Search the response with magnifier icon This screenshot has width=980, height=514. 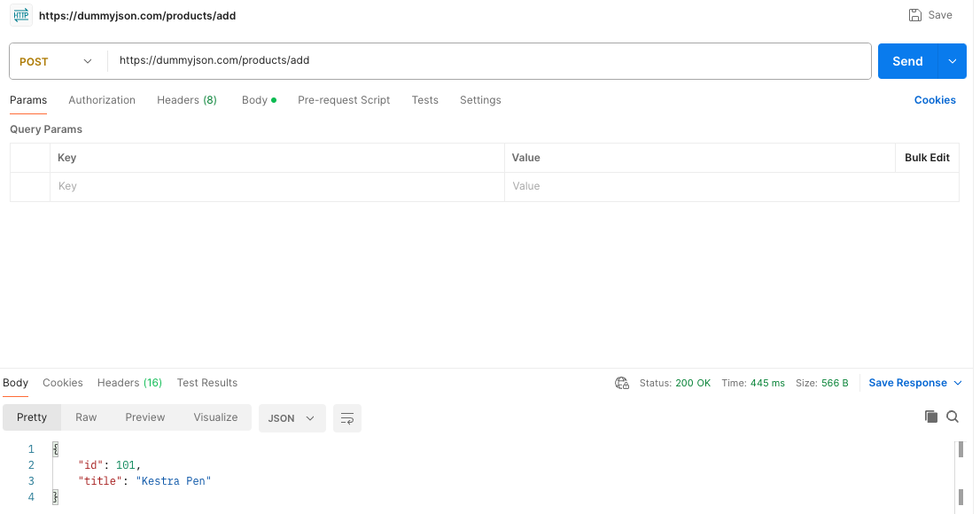point(953,417)
